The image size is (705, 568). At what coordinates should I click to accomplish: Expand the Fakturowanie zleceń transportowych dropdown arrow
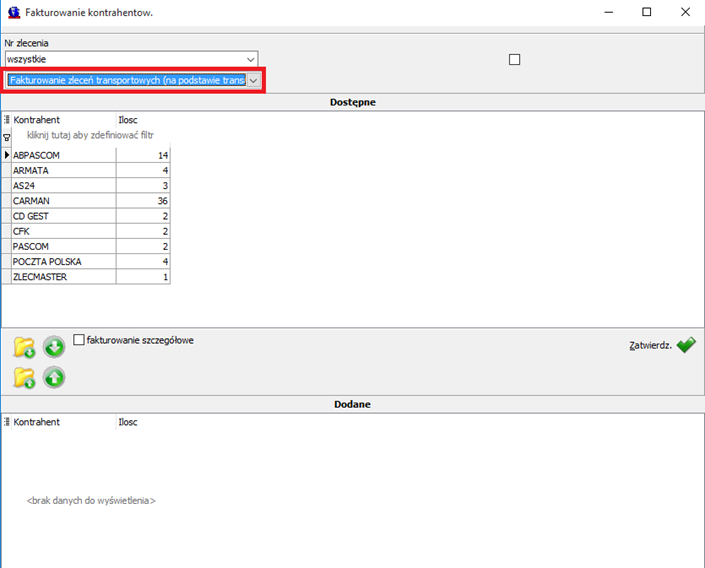pos(254,81)
